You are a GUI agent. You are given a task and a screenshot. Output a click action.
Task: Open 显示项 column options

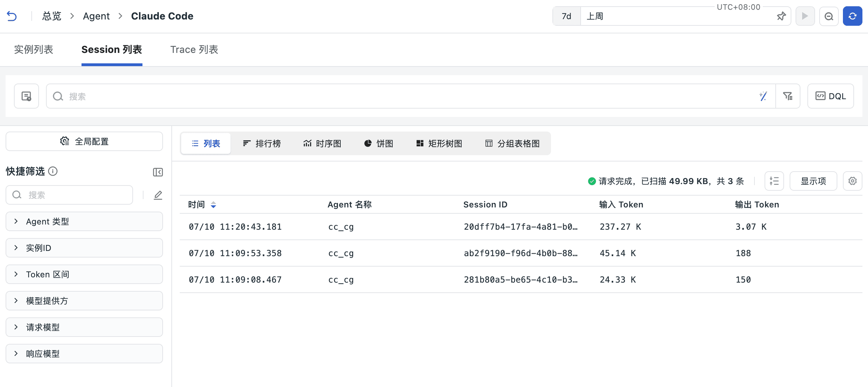pos(813,181)
